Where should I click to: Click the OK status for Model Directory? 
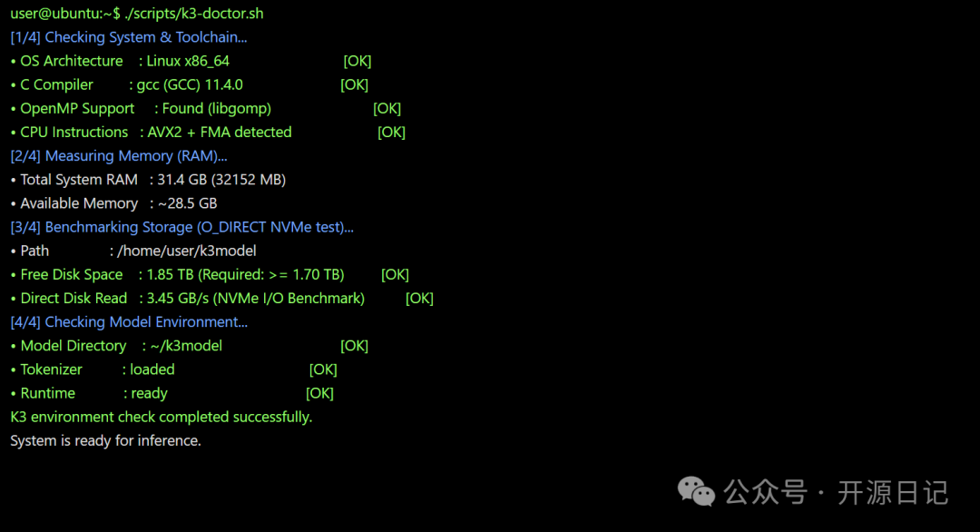355,346
